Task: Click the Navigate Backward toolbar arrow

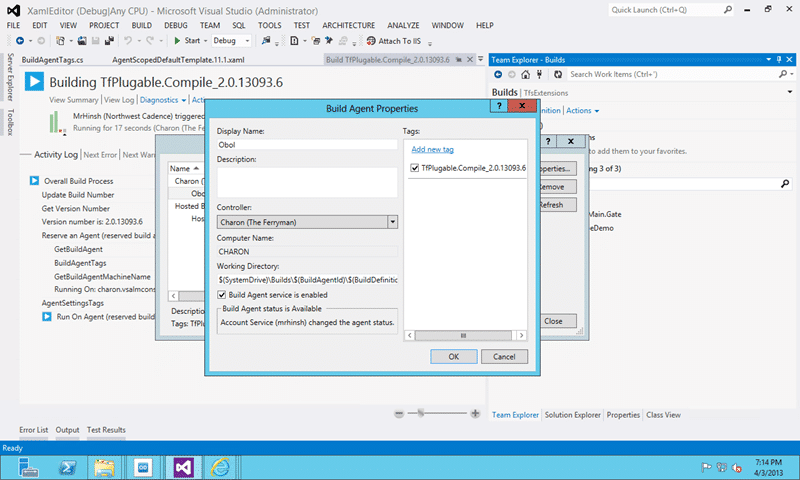Action: click(x=20, y=41)
